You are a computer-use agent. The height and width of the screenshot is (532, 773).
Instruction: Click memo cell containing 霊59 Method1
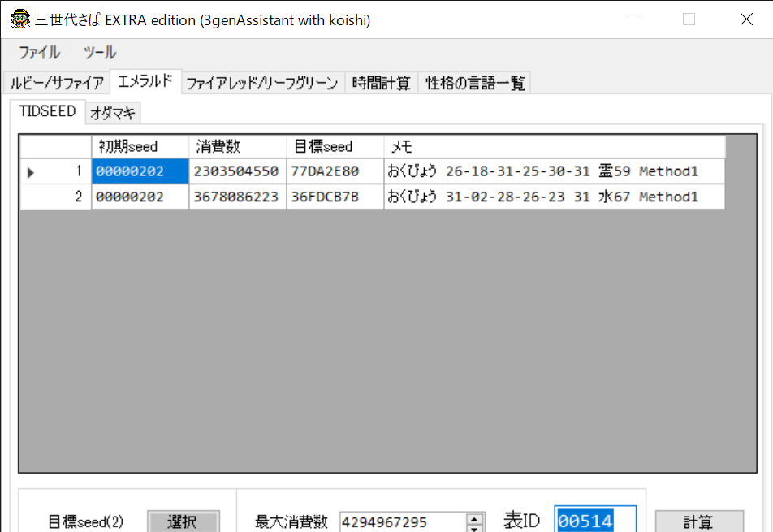pos(555,171)
